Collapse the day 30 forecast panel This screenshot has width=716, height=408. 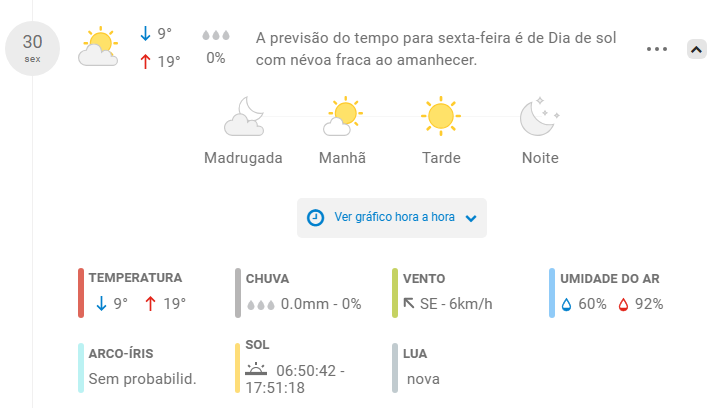(x=696, y=49)
